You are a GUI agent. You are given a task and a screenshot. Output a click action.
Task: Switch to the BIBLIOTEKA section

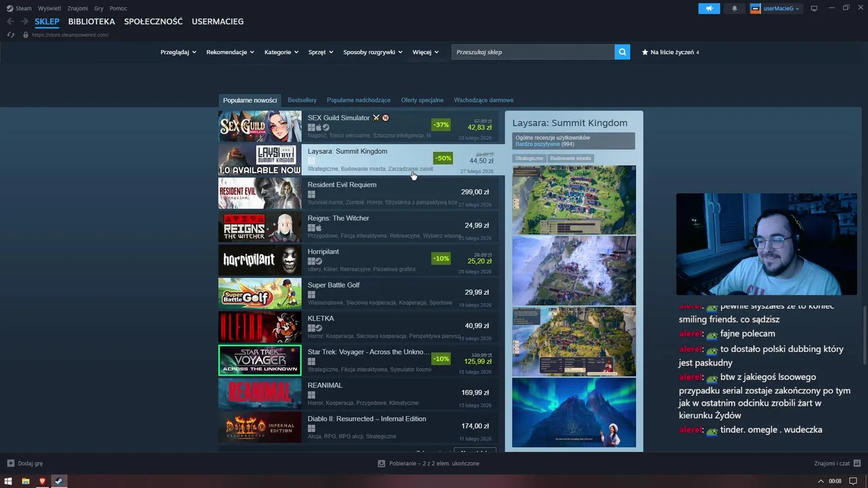(x=92, y=22)
